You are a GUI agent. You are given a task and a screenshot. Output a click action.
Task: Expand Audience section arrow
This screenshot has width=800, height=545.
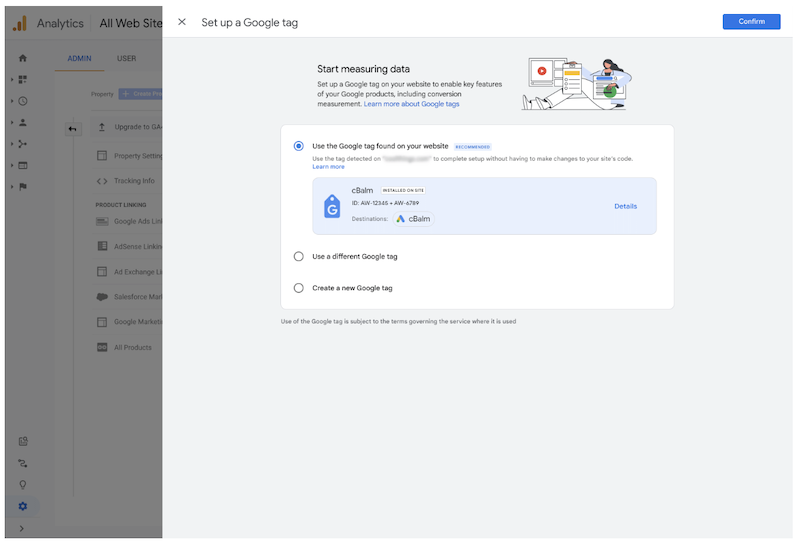[12, 122]
